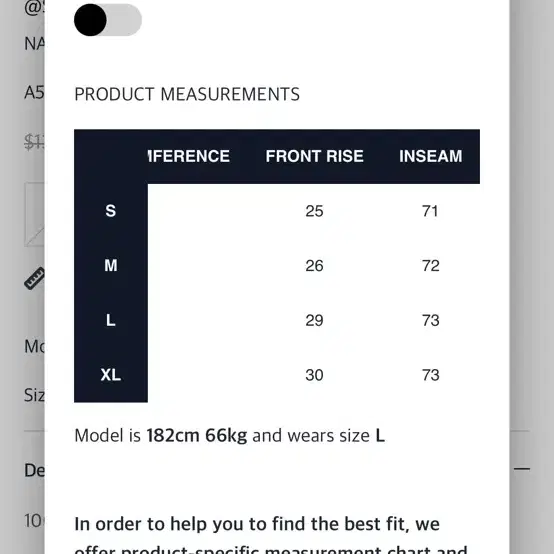
Task: Click the partially visible CIRCUMFERENCE header
Action: [189, 156]
